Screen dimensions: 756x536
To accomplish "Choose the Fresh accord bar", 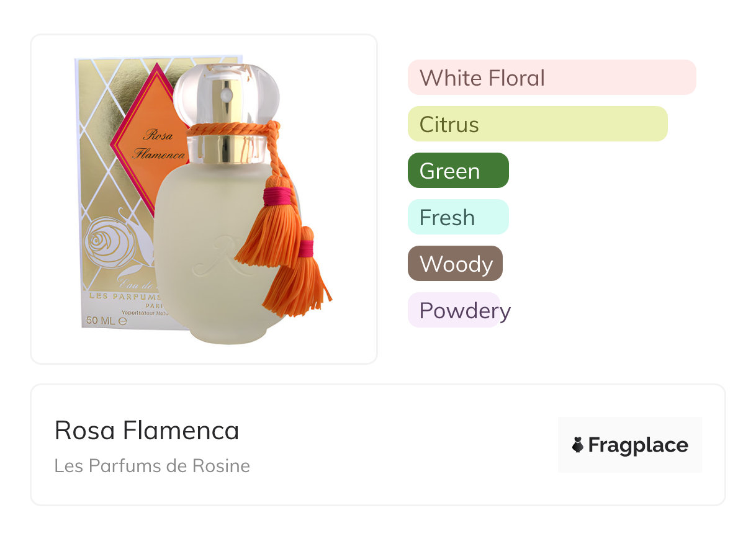I will [457, 217].
